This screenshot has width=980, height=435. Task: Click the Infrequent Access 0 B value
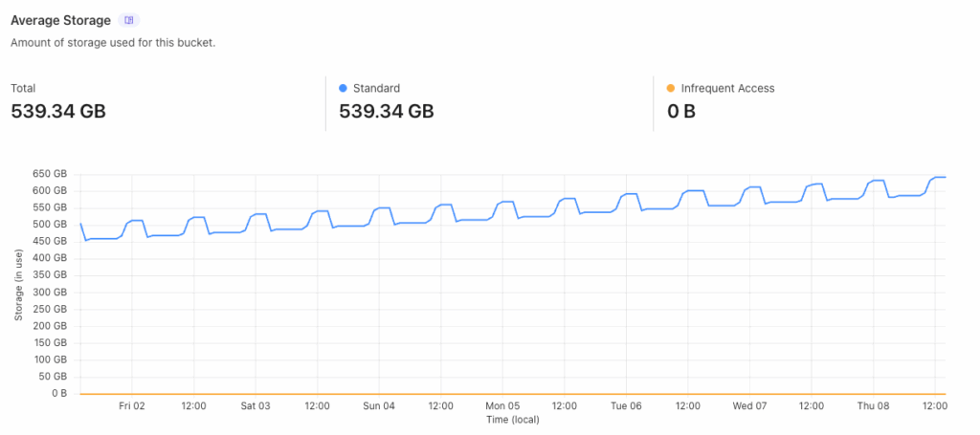(680, 112)
